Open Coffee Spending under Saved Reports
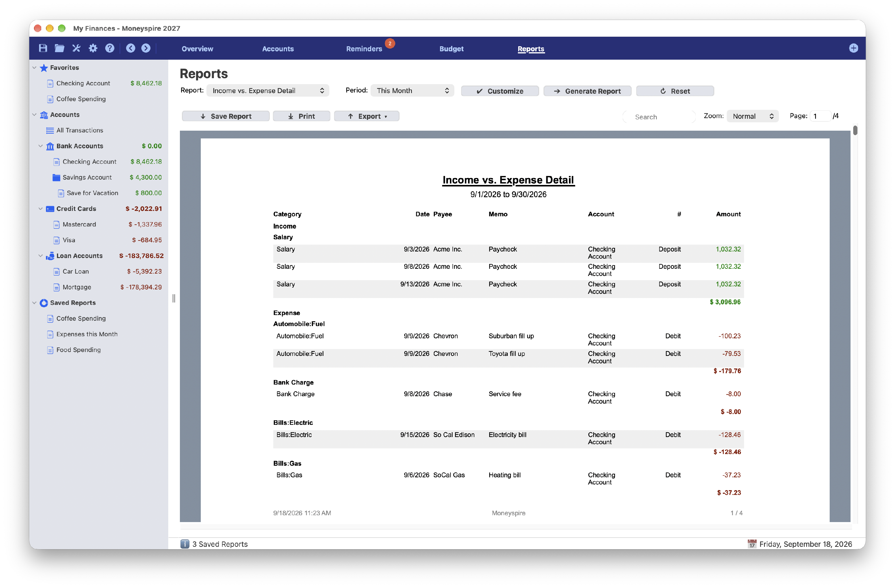This screenshot has width=895, height=588. click(x=99, y=318)
